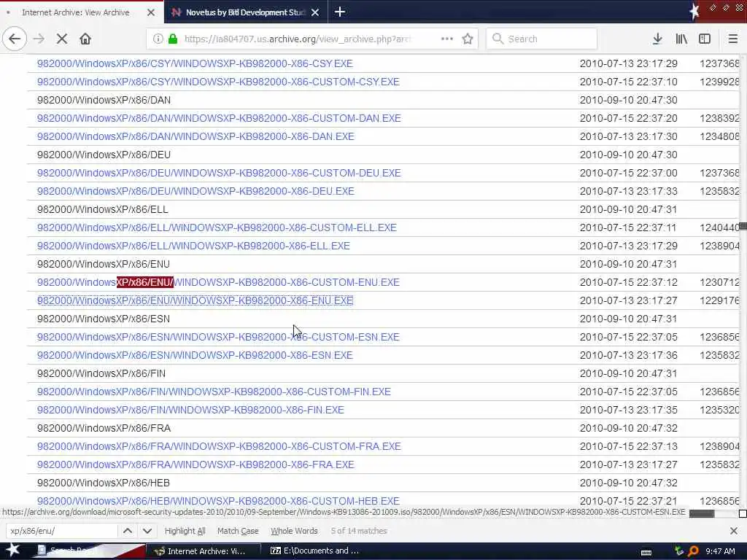Toggle Whole Words in find bar
747x560 pixels.
pyautogui.click(x=294, y=531)
